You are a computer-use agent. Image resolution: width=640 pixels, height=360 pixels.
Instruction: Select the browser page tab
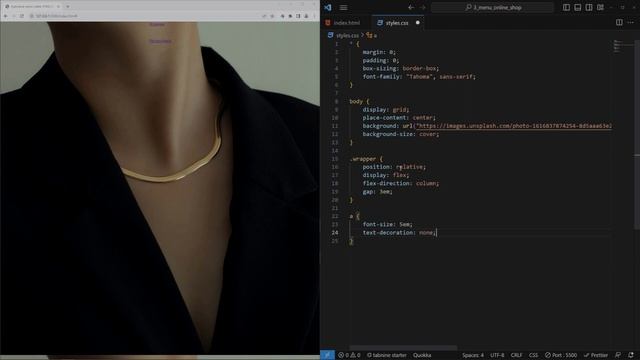pyautogui.click(x=32, y=7)
